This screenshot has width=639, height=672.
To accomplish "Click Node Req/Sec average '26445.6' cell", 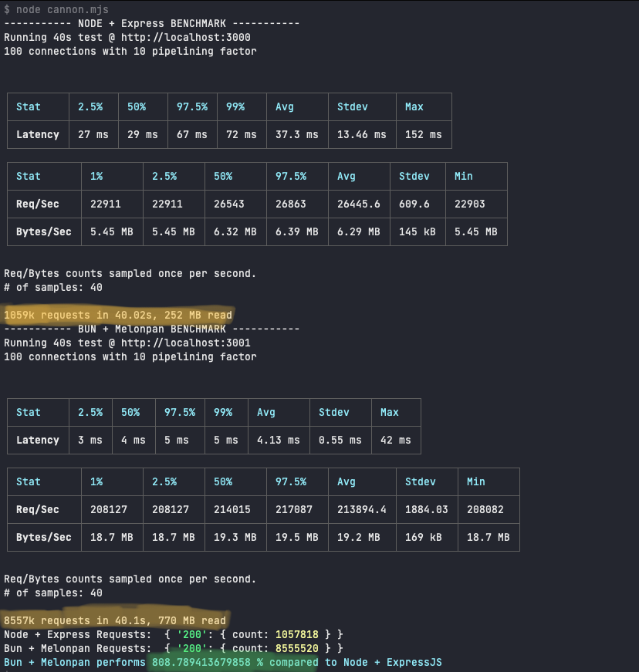I will point(359,204).
